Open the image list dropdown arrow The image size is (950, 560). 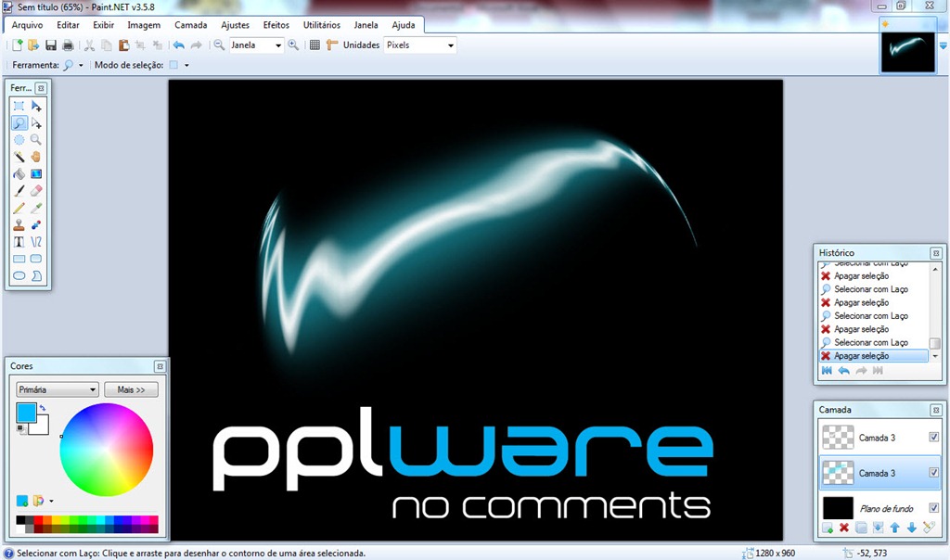[x=943, y=46]
